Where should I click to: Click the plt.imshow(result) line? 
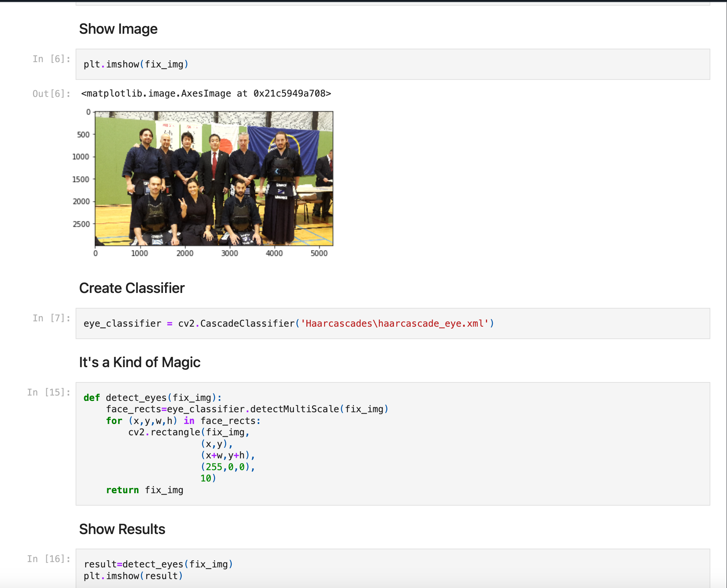133,576
